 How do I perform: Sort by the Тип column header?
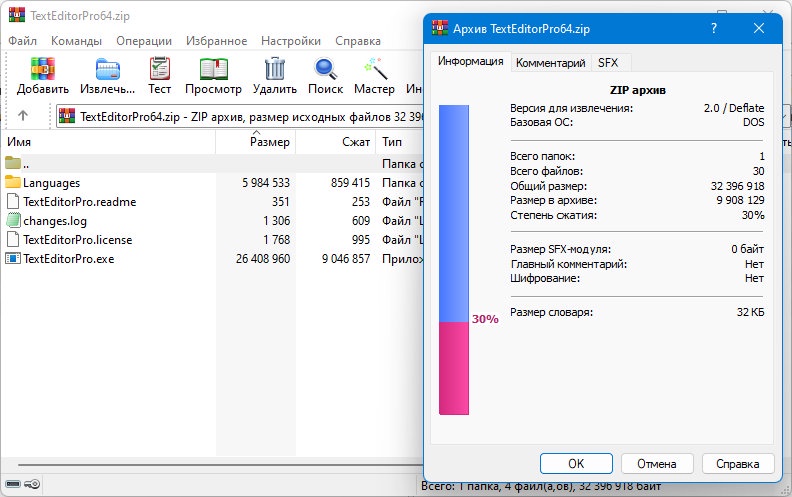pos(400,142)
